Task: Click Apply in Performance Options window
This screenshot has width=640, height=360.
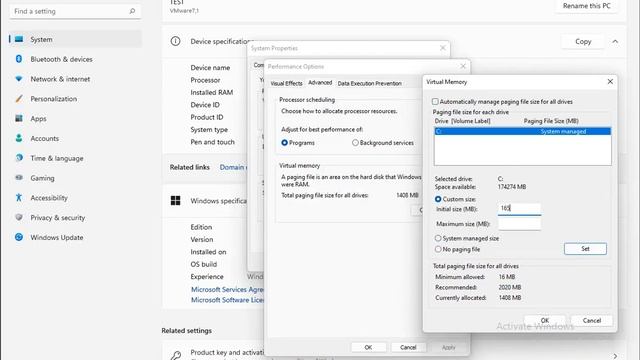Action: 448,347
